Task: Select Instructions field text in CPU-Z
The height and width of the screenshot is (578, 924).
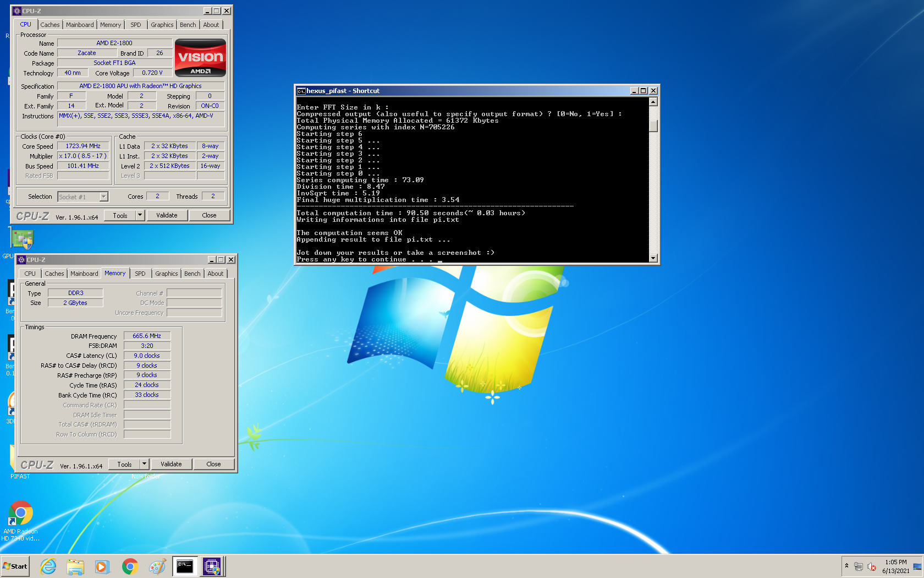Action: [x=141, y=119]
